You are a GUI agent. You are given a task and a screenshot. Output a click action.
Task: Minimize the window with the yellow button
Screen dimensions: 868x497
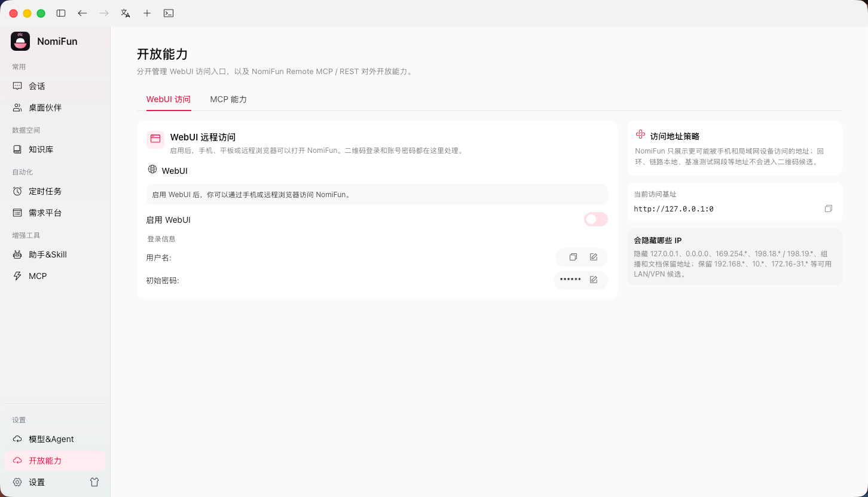(x=27, y=13)
